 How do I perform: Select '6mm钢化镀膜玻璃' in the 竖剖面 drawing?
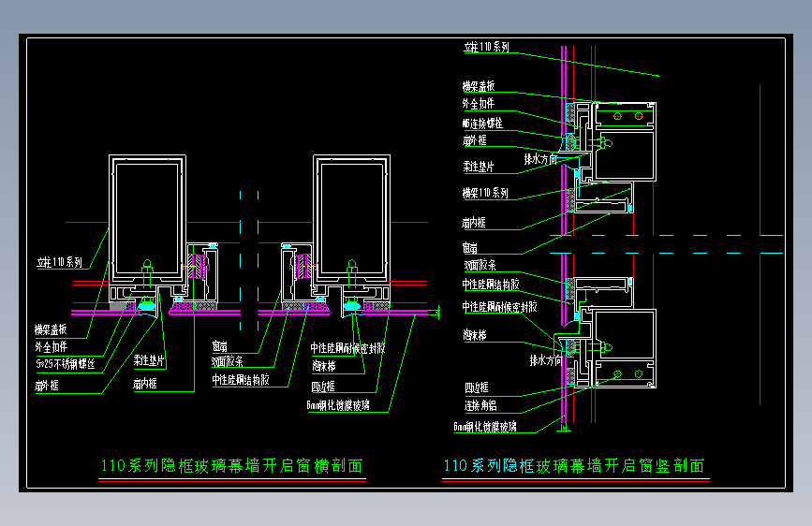pos(485,427)
